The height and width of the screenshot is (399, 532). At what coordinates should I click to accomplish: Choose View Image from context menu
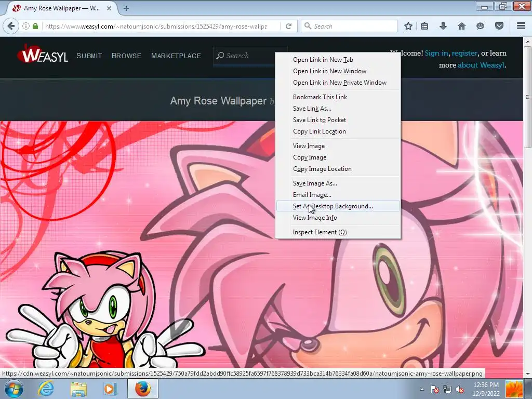[338, 146]
